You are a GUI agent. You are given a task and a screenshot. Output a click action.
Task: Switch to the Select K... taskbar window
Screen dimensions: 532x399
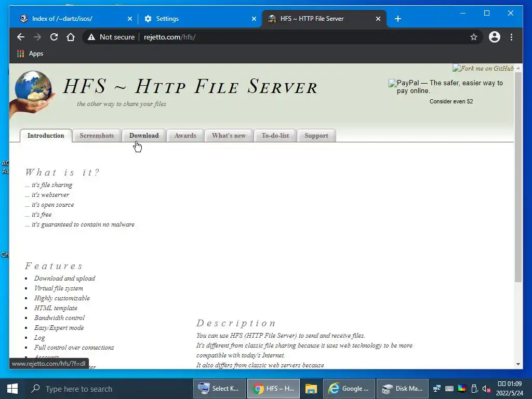click(x=219, y=389)
